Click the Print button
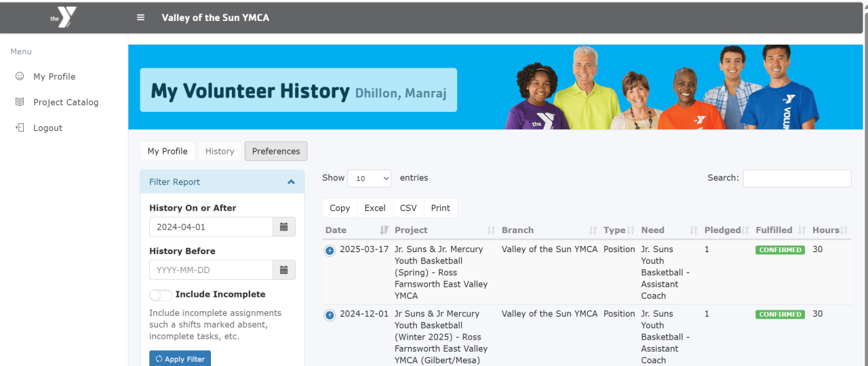868x366 pixels. [440, 208]
